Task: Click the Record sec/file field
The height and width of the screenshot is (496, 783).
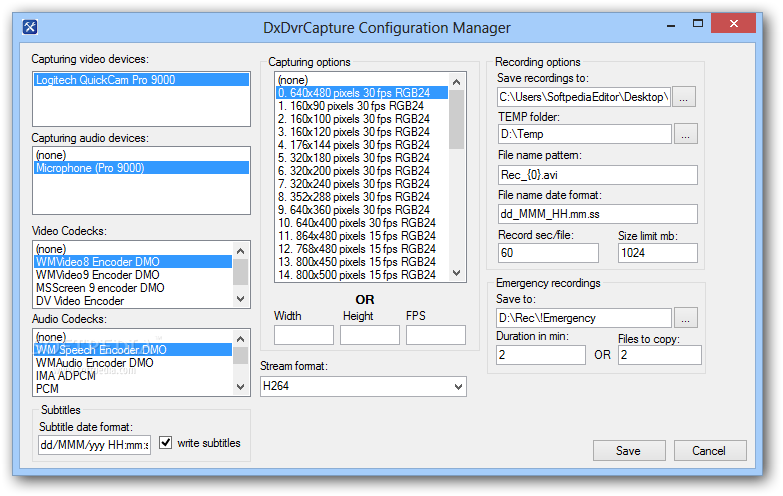Action: [548, 253]
